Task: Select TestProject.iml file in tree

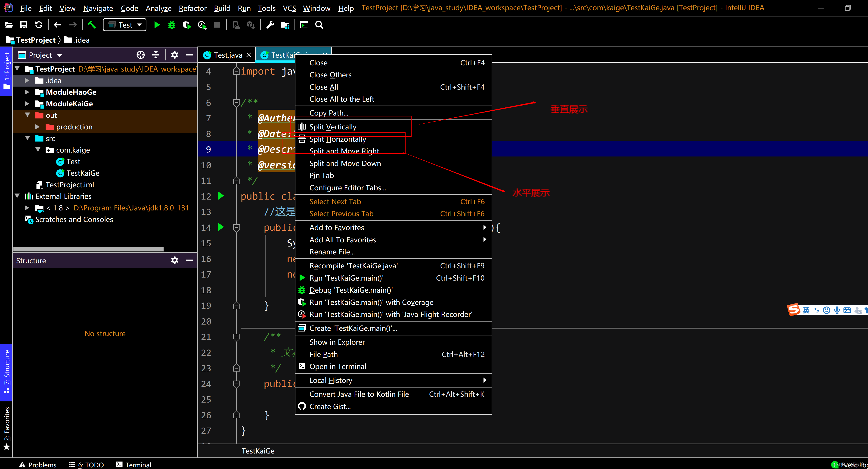Action: point(70,184)
